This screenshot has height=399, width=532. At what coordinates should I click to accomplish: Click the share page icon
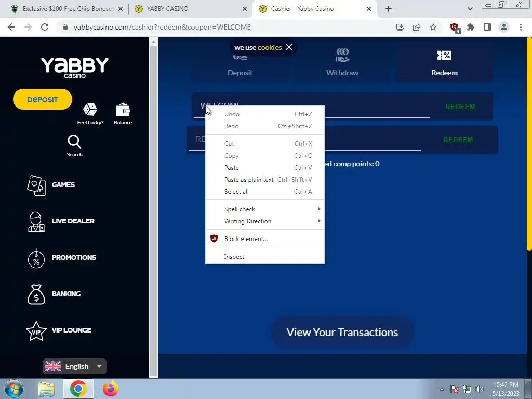pyautogui.click(x=417, y=27)
